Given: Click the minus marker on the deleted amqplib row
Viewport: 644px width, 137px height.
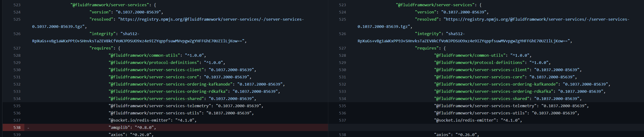Looking at the screenshot, I should coord(28,128).
